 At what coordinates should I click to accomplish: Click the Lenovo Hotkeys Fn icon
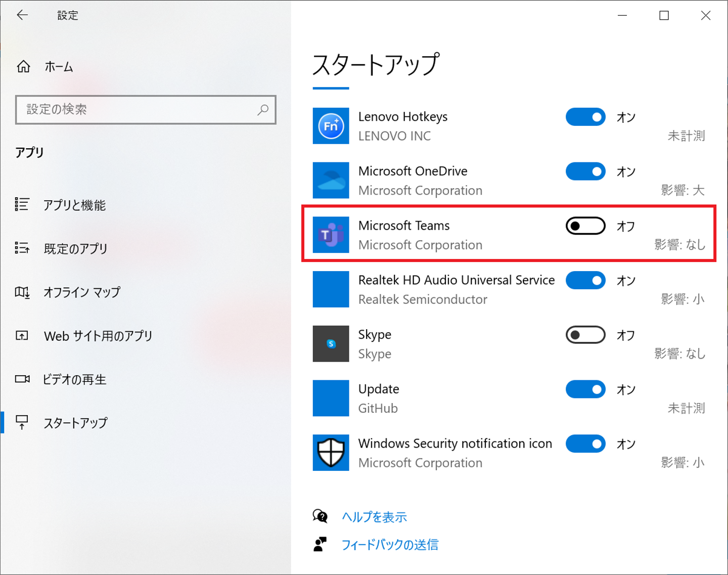point(331,126)
